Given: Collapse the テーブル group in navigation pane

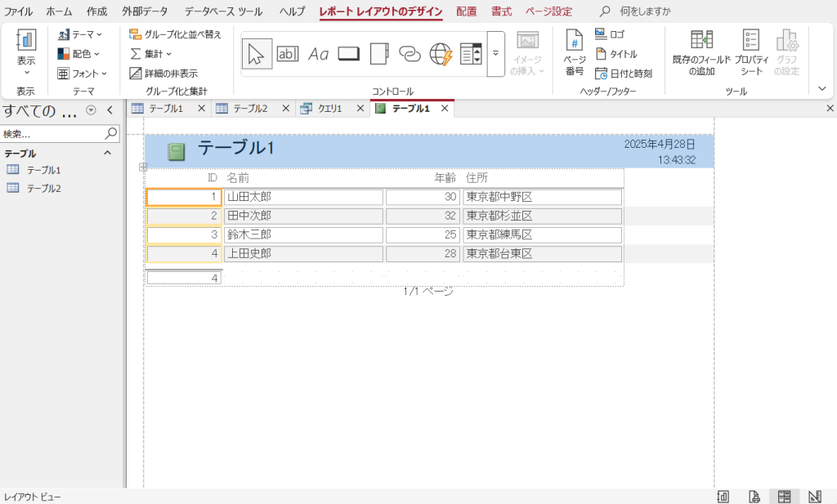Looking at the screenshot, I should [107, 153].
